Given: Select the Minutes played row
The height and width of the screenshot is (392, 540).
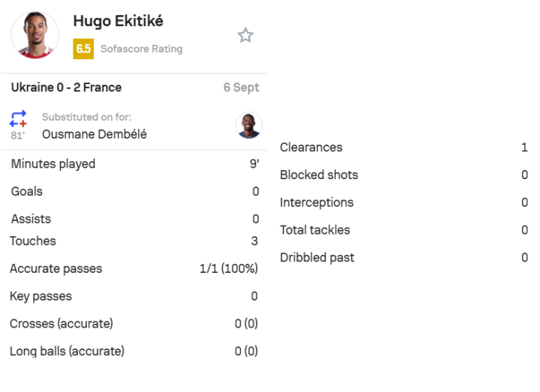Looking at the screenshot, I should click(x=134, y=164).
